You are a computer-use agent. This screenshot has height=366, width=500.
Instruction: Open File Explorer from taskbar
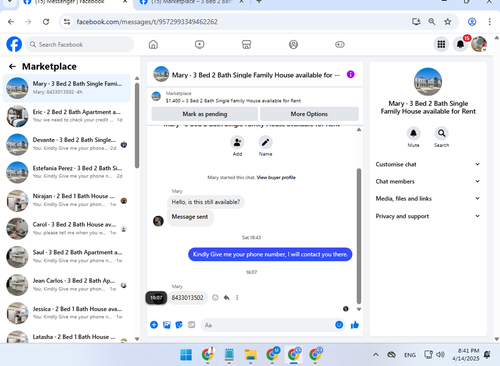click(250, 355)
